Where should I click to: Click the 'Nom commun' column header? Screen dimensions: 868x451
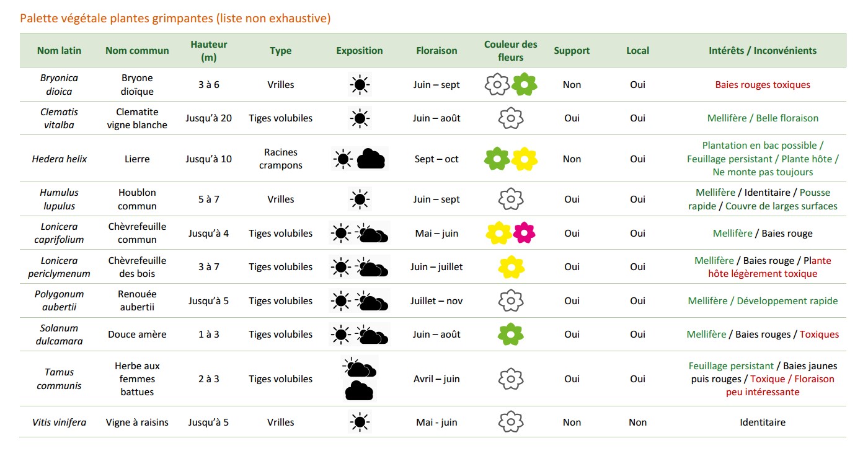(137, 51)
